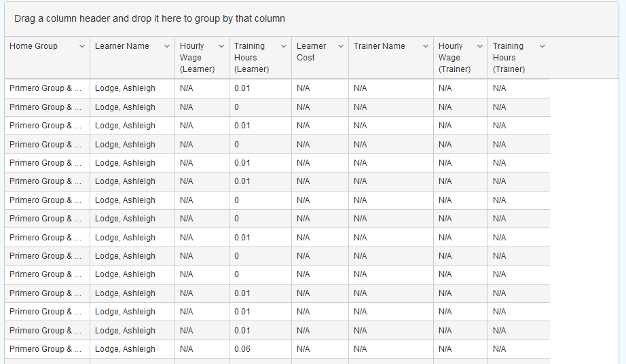Expand the Hourly Wage (Learner) column menu
This screenshot has height=364, width=626.
pyautogui.click(x=221, y=46)
